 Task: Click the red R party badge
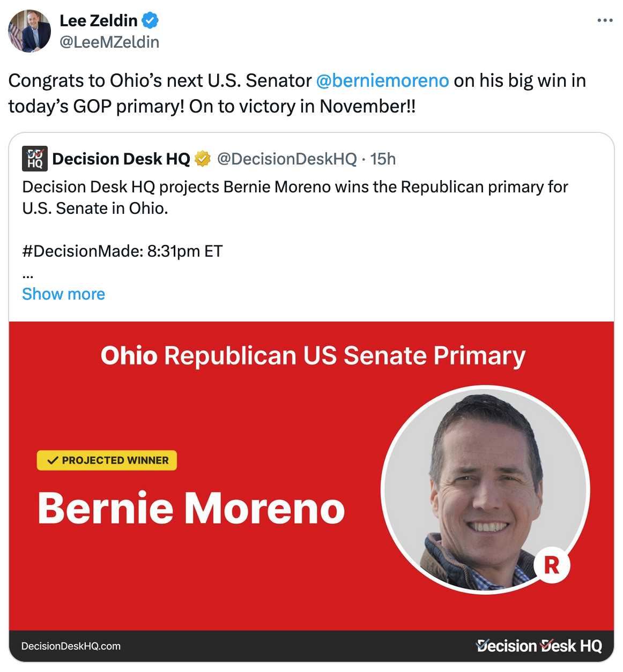552,565
